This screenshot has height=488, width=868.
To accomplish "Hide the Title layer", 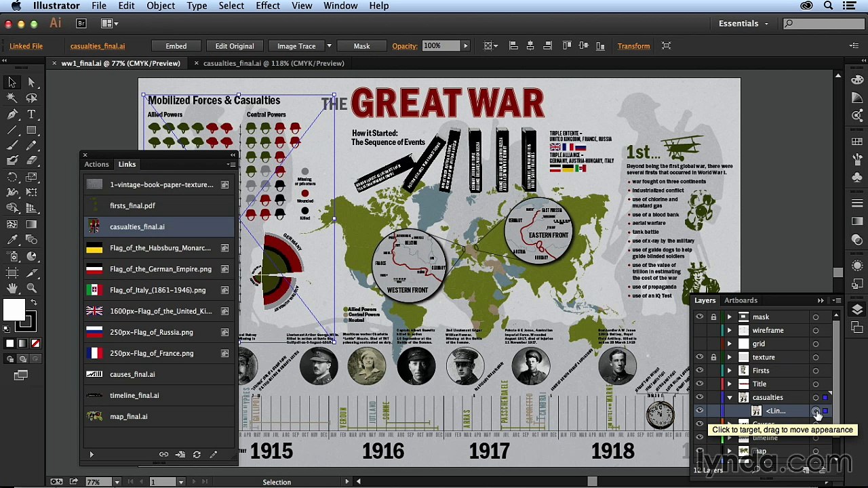I will 699,384.
